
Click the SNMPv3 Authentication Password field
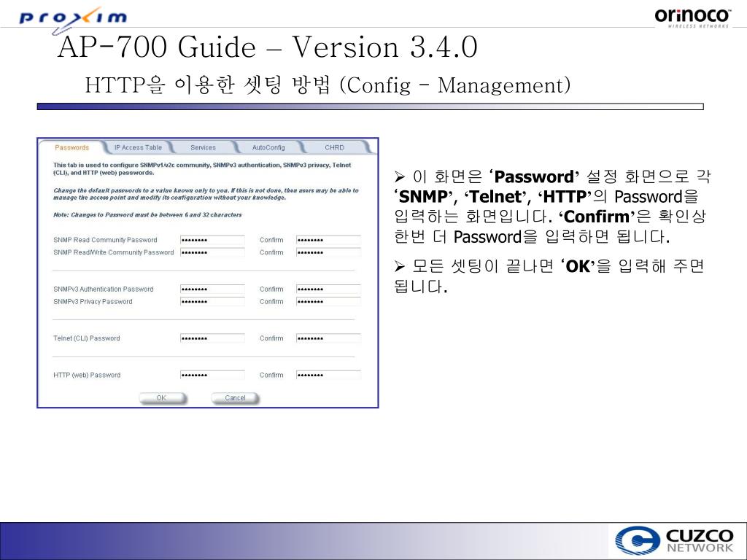[212, 289]
